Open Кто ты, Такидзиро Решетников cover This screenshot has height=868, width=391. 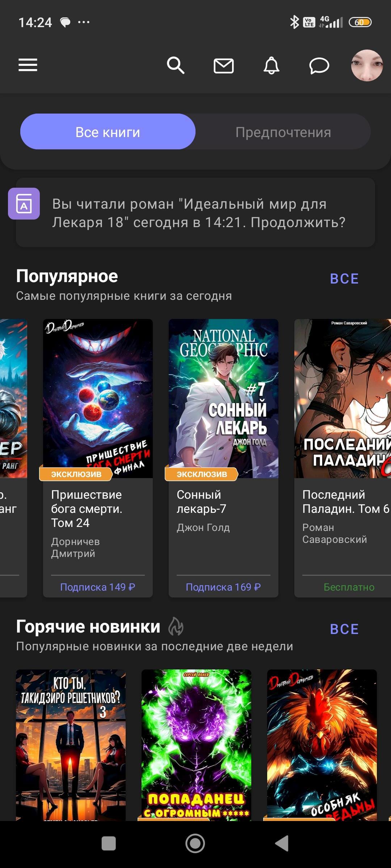click(x=71, y=745)
